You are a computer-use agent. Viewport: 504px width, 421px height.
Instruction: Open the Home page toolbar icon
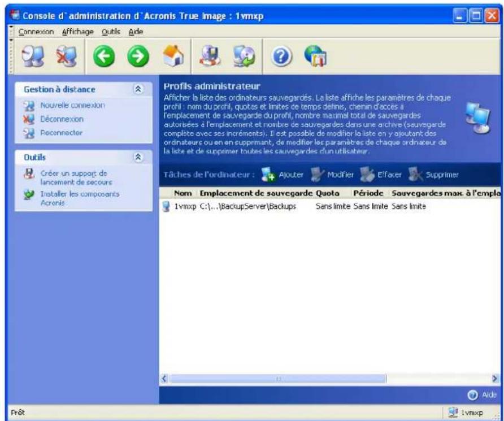coord(173,57)
